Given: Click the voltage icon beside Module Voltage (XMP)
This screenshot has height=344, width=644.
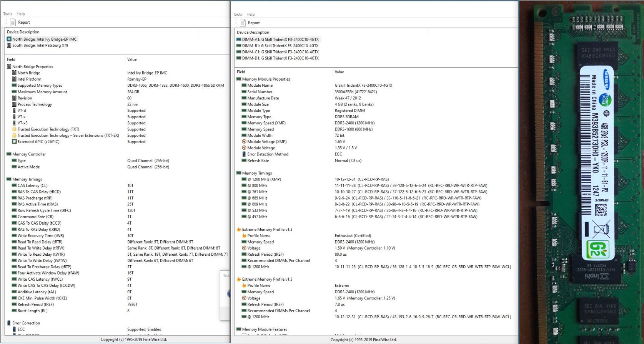Looking at the screenshot, I should (244, 142).
